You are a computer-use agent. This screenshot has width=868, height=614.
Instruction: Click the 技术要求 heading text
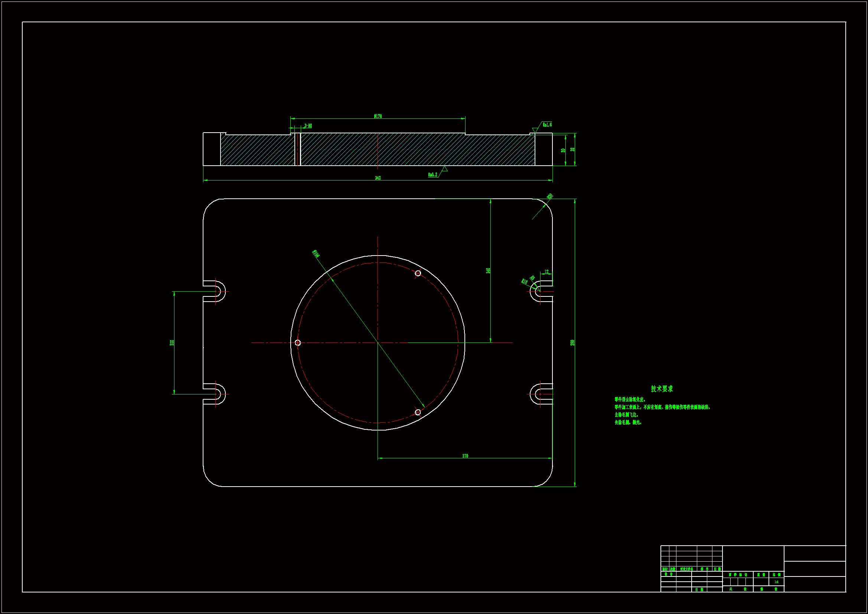pyautogui.click(x=662, y=389)
